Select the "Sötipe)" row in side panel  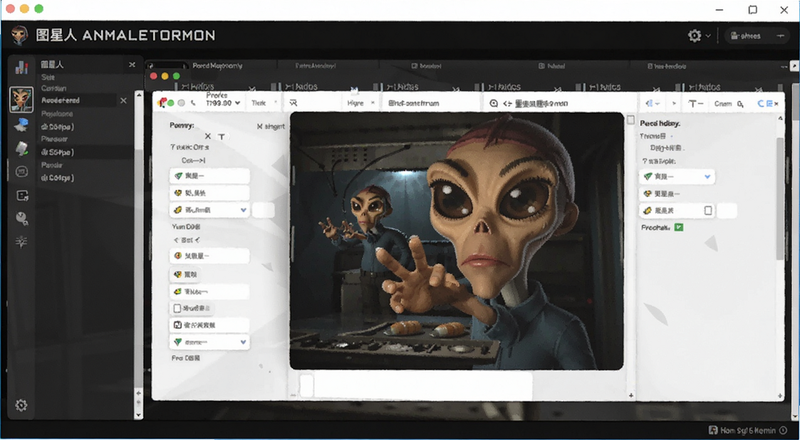point(57,152)
